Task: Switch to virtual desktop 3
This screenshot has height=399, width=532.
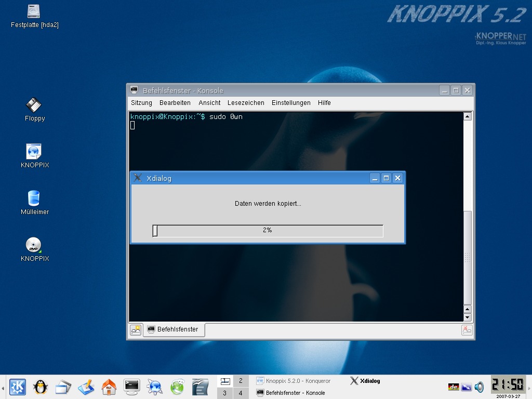Action: (x=225, y=393)
